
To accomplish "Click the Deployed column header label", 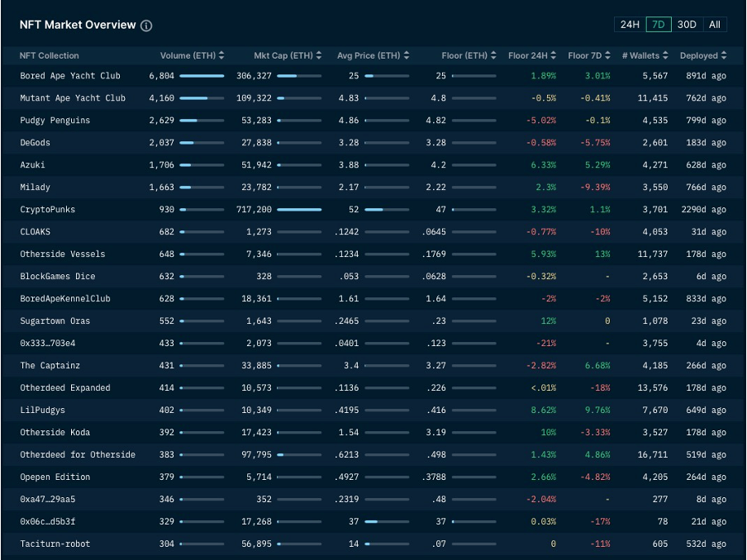I will (x=699, y=55).
